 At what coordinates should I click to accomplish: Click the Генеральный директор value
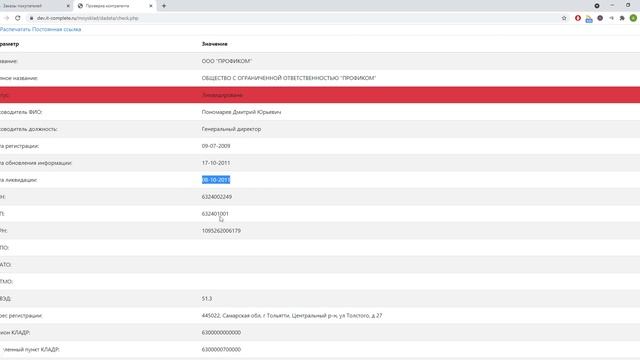(x=231, y=129)
